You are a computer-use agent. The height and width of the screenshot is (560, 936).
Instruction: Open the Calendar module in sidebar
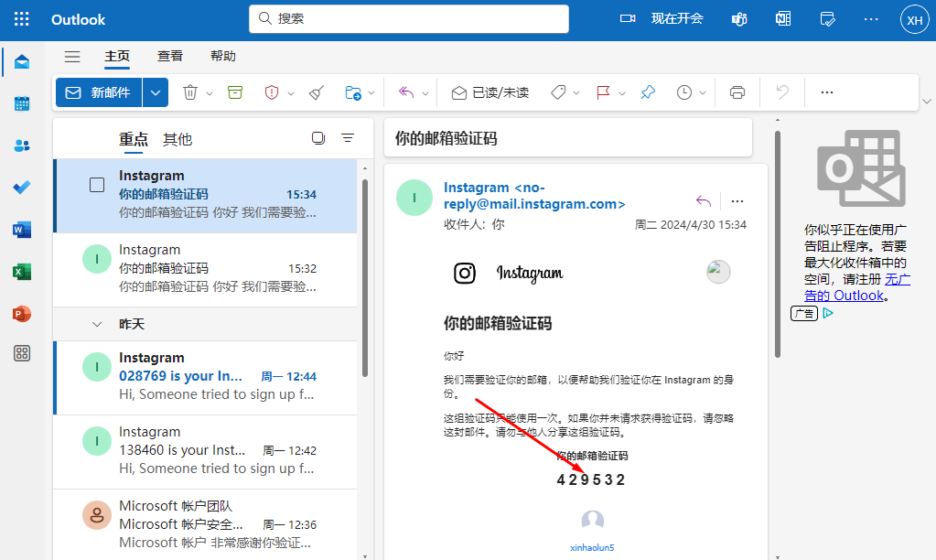[22, 104]
